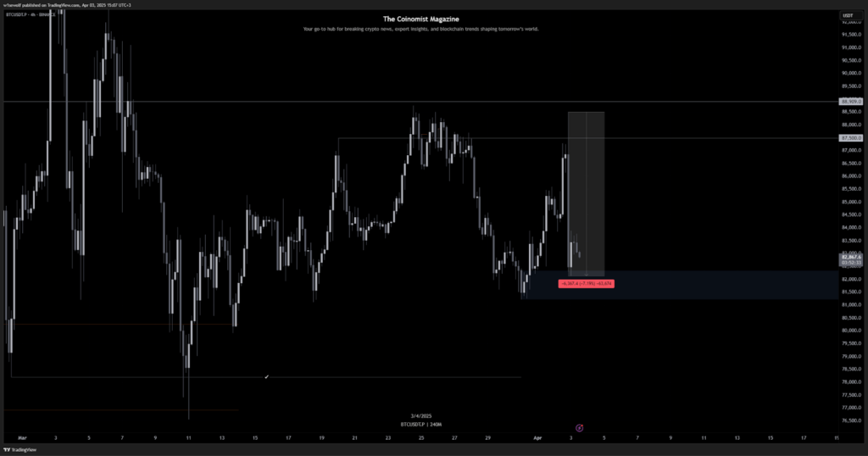
Task: Click the 'Your go-to hub' subtitle text
Action: (x=420, y=30)
